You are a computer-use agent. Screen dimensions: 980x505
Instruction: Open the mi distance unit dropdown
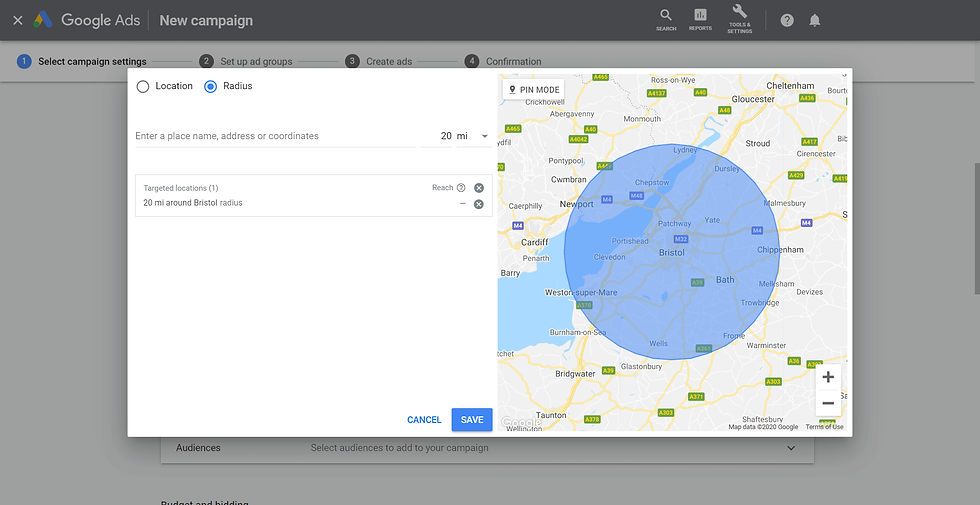coord(474,136)
